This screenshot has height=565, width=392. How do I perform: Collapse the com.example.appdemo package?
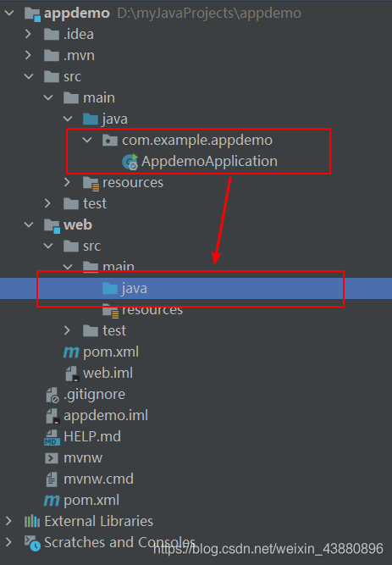click(x=87, y=140)
